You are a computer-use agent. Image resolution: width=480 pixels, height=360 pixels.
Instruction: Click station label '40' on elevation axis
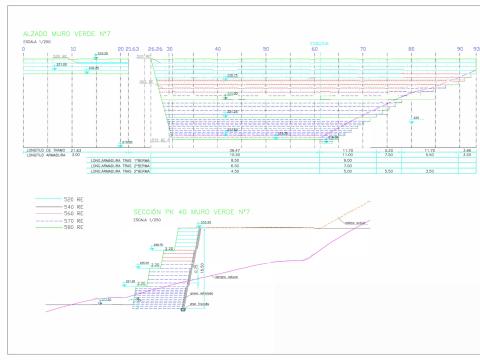(218, 49)
